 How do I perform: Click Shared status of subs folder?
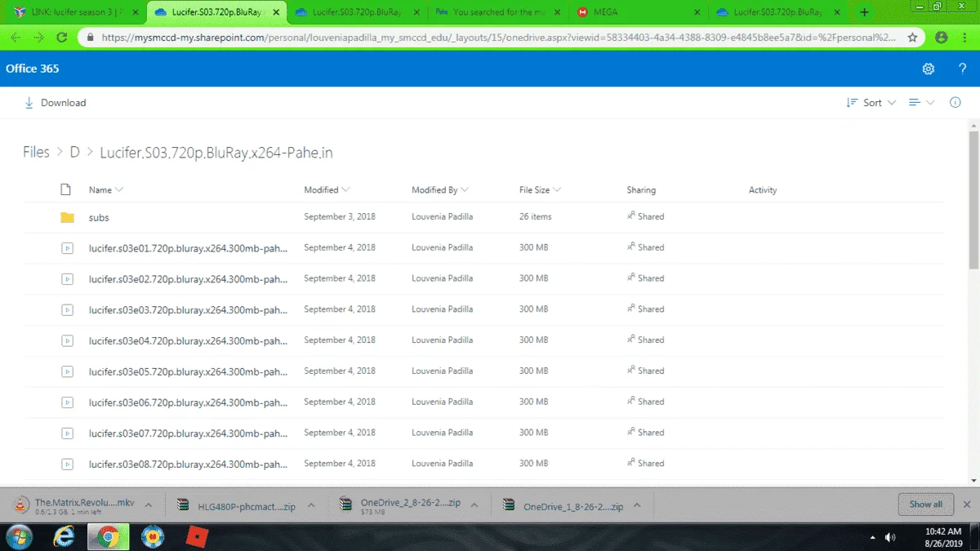[645, 217]
